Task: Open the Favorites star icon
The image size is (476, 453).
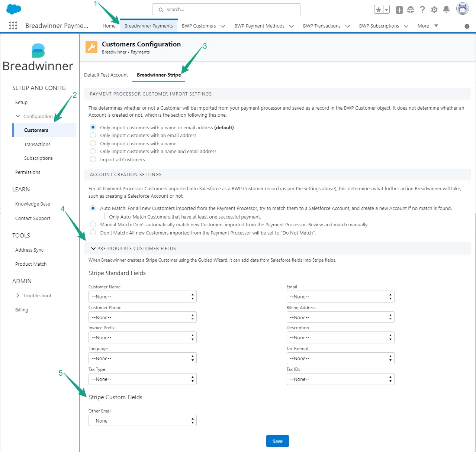Action: 378,10
